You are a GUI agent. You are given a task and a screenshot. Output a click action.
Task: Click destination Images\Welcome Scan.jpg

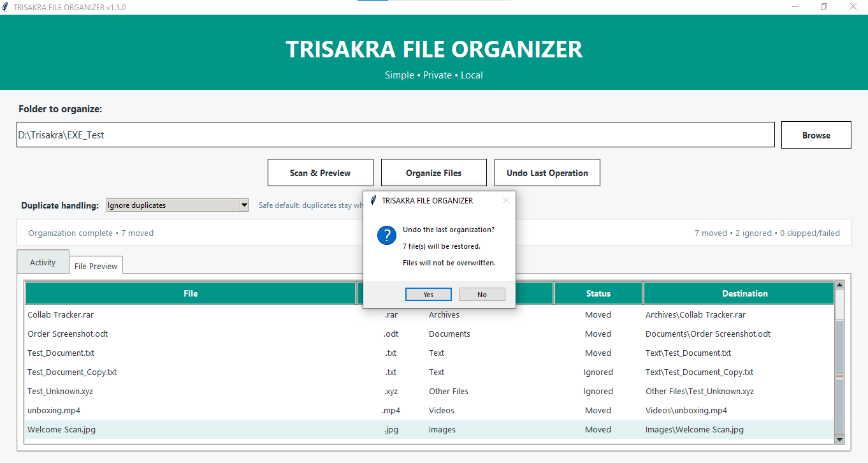tap(695, 429)
